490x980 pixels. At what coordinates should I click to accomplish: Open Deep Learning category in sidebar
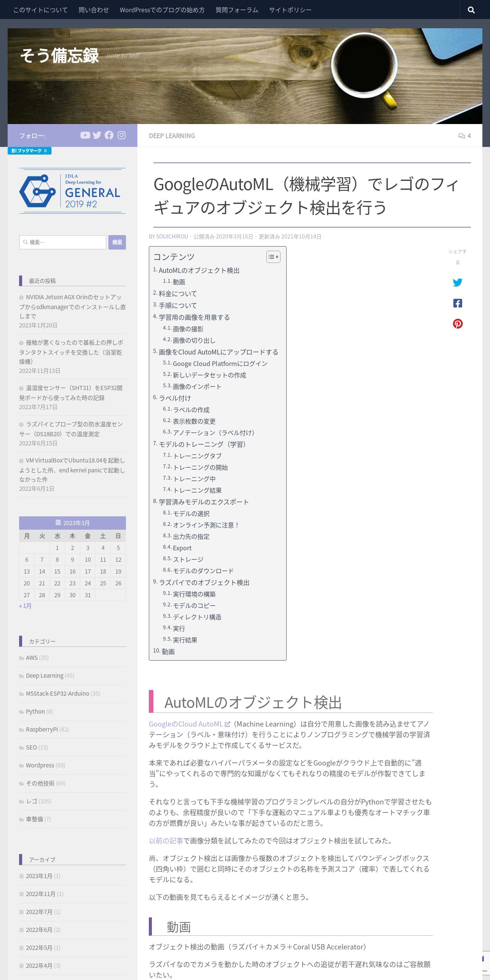(45, 675)
